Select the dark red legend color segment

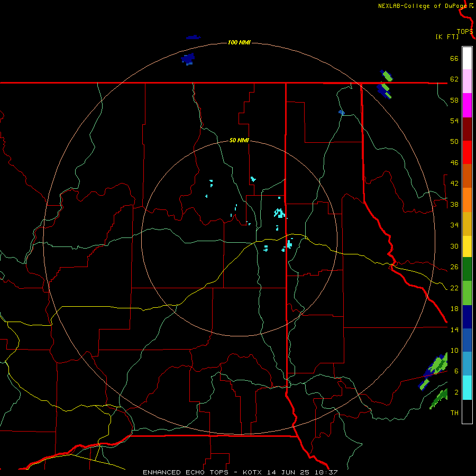[467, 129]
